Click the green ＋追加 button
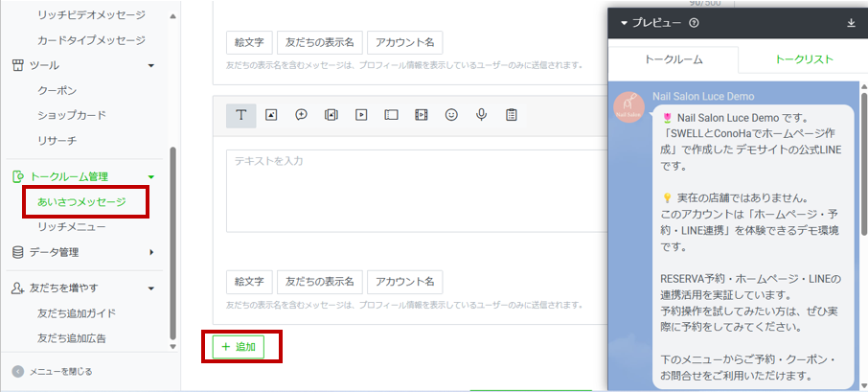This screenshot has width=868, height=392. (239, 347)
